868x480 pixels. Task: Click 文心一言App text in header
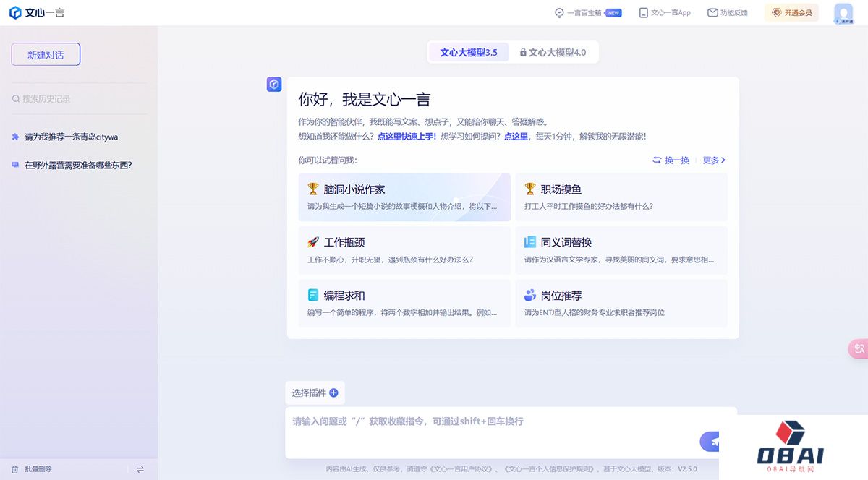click(671, 12)
